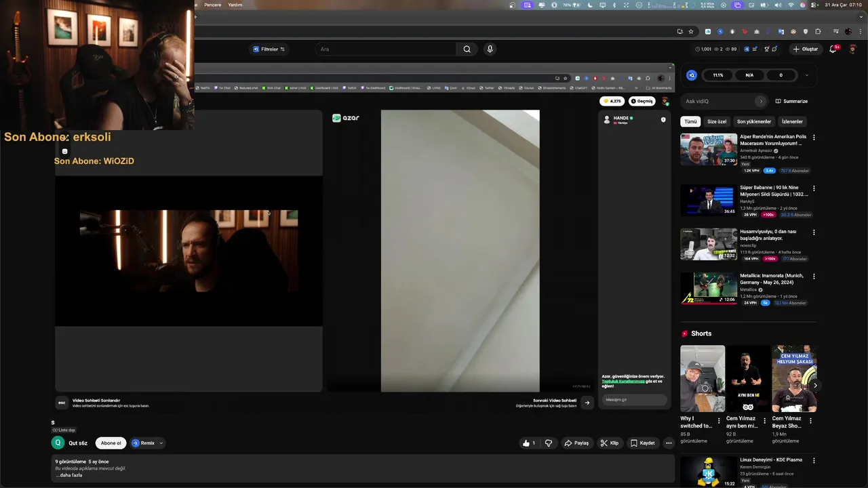The height and width of the screenshot is (488, 868).
Task: Open the Pencere menu in menu bar
Action: coord(213,5)
